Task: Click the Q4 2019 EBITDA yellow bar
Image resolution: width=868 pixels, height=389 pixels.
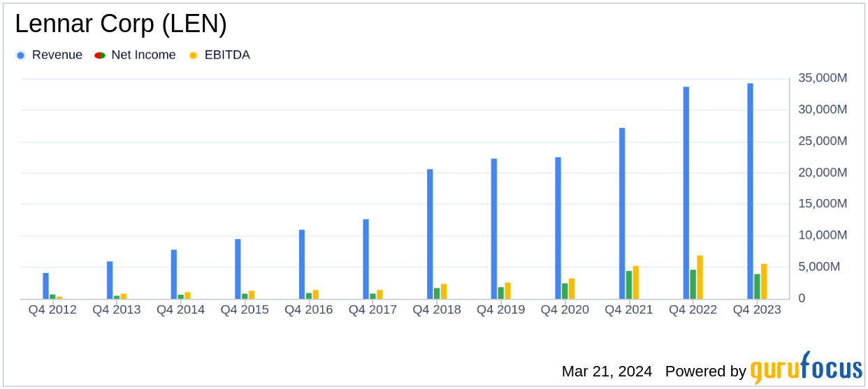Action: click(508, 291)
